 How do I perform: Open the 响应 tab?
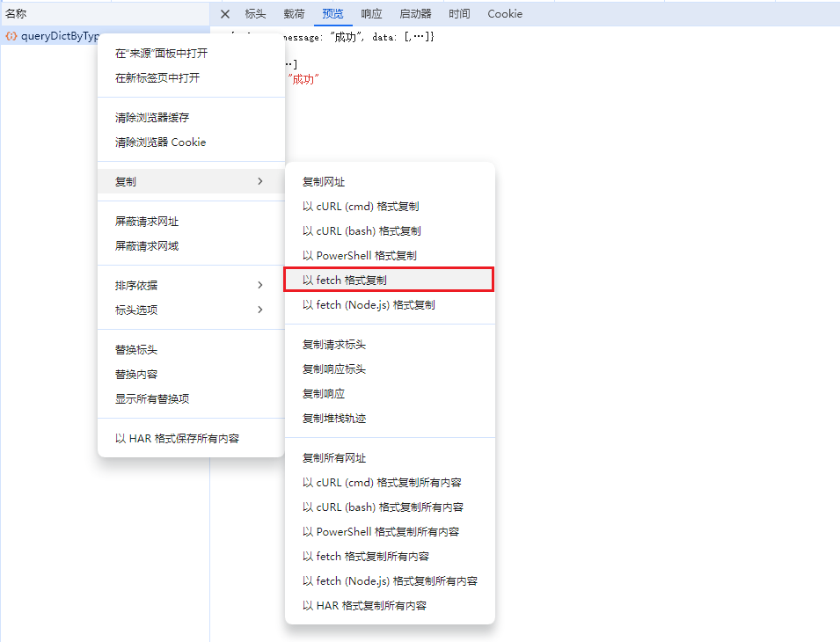tap(372, 14)
